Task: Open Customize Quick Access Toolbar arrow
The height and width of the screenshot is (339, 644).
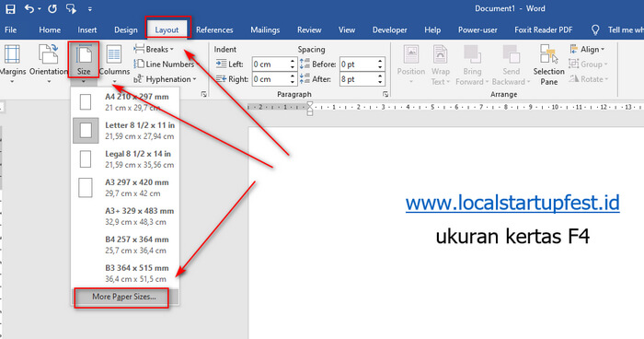Action: pos(89,8)
